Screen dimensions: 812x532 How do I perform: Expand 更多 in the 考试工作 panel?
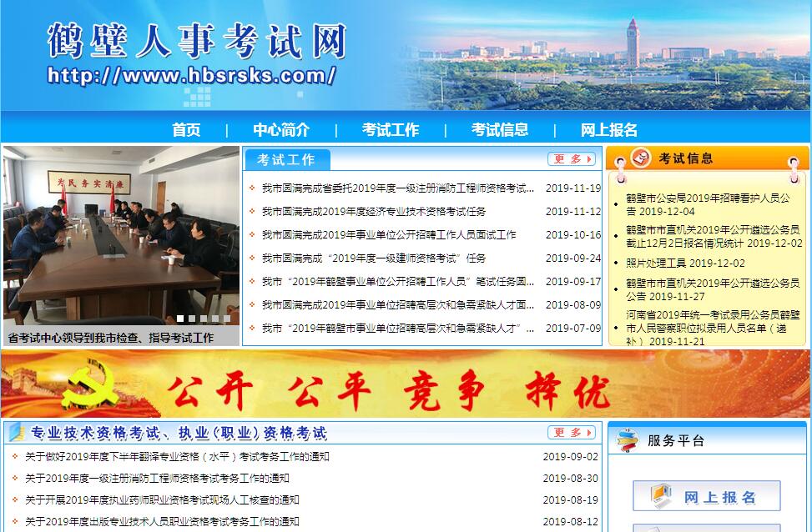[x=572, y=159]
